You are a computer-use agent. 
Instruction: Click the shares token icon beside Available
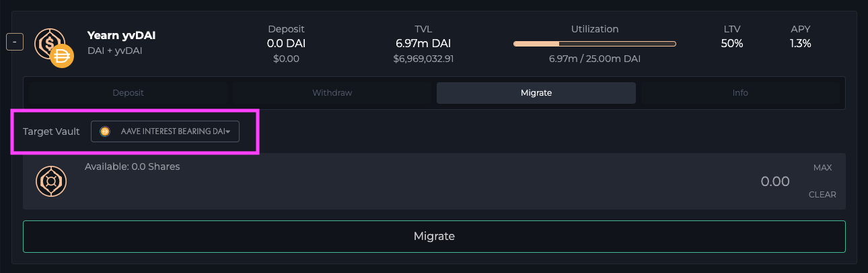coord(51,181)
